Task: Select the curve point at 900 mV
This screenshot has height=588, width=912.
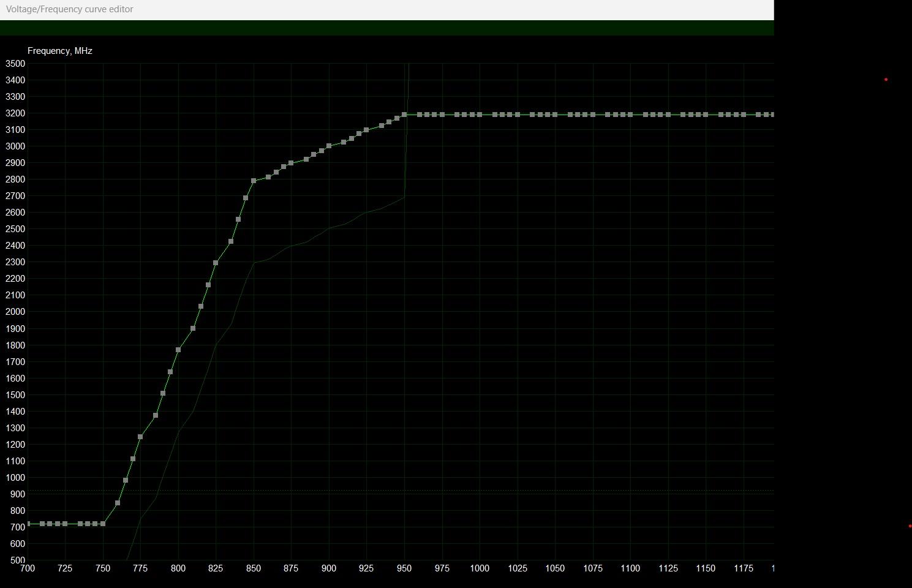Action: click(329, 146)
